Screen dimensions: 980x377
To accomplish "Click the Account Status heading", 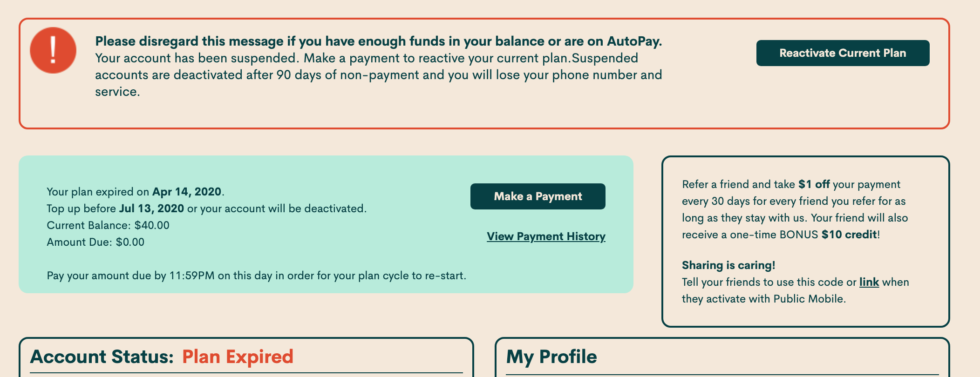I will click(102, 357).
